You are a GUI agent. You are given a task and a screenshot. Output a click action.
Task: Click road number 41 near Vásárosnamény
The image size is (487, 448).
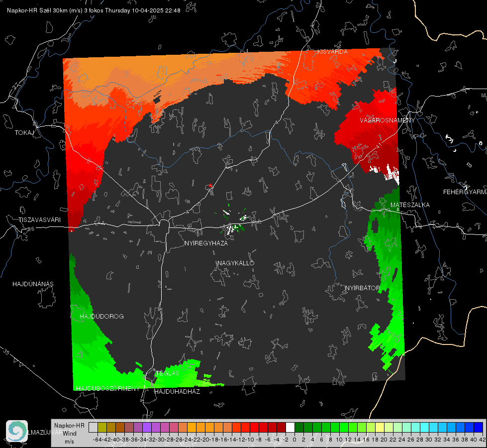[x=379, y=145]
